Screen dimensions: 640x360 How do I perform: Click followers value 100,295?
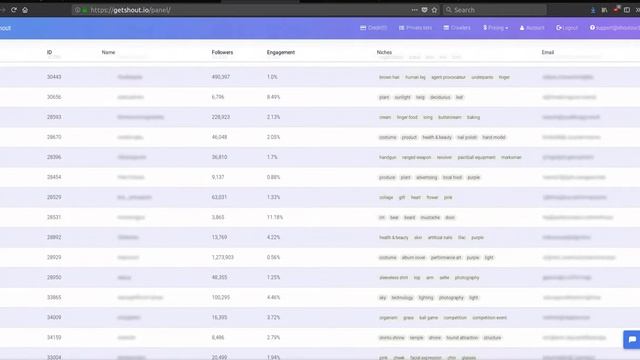pyautogui.click(x=220, y=297)
